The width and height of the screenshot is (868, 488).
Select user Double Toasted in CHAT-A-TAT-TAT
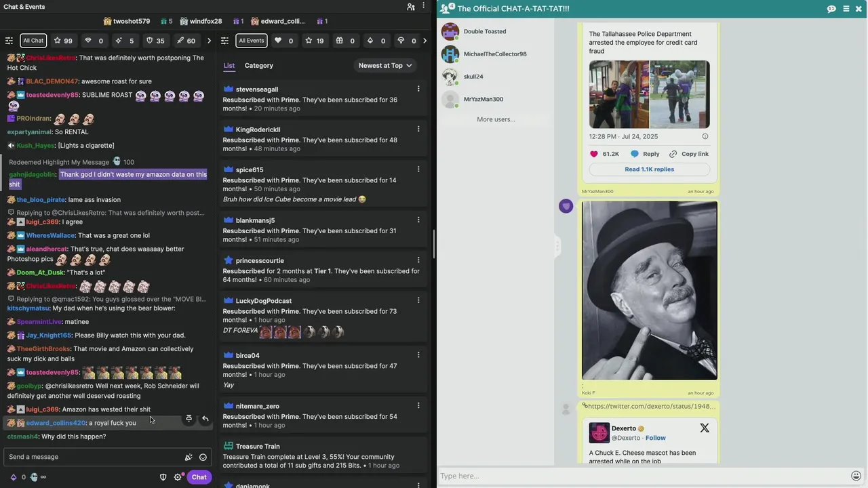[x=484, y=31]
